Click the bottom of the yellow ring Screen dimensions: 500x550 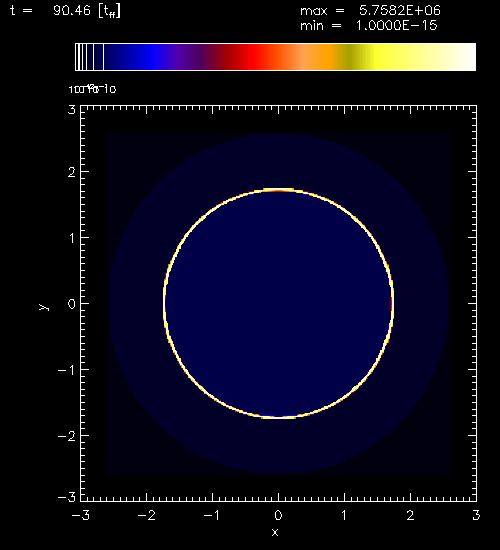[279, 417]
